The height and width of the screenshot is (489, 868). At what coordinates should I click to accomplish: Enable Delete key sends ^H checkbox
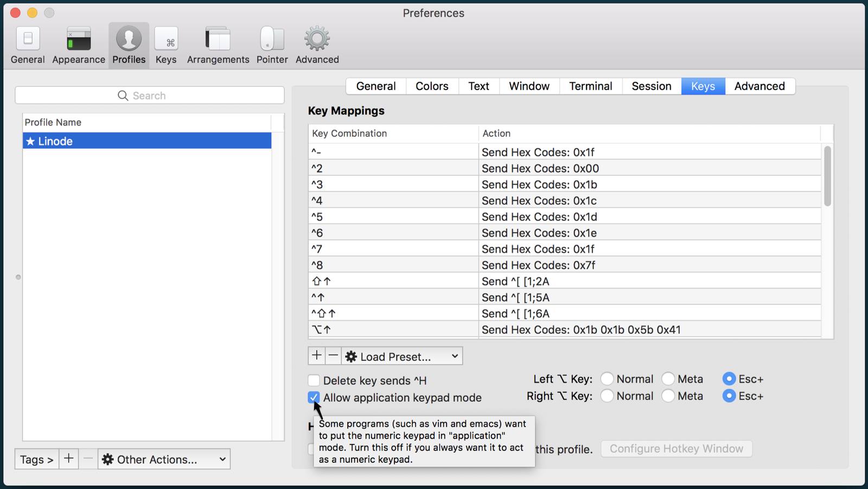tap(314, 380)
